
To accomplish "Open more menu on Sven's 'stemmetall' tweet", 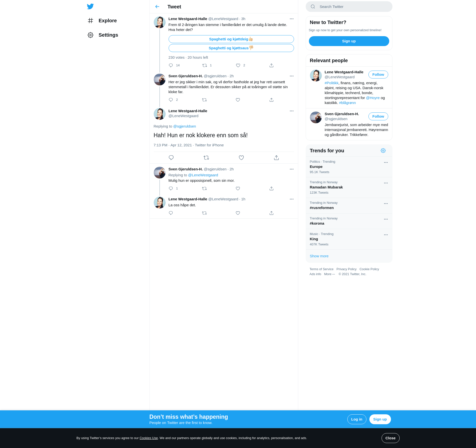I will 292,76.
